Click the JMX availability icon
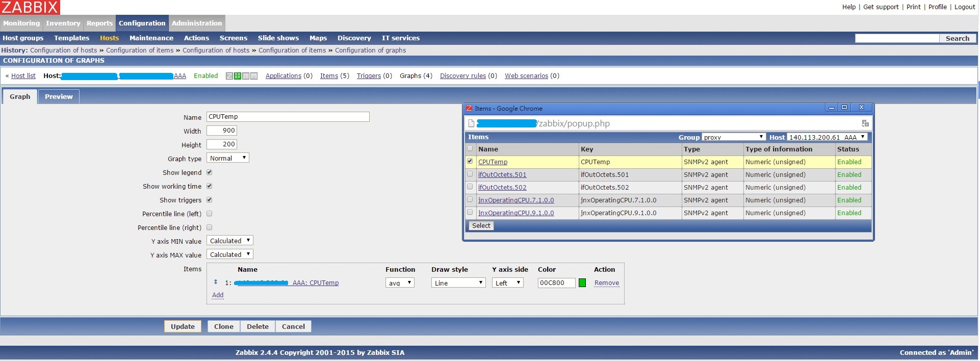Viewport: 980px width, 361px height. (246, 76)
